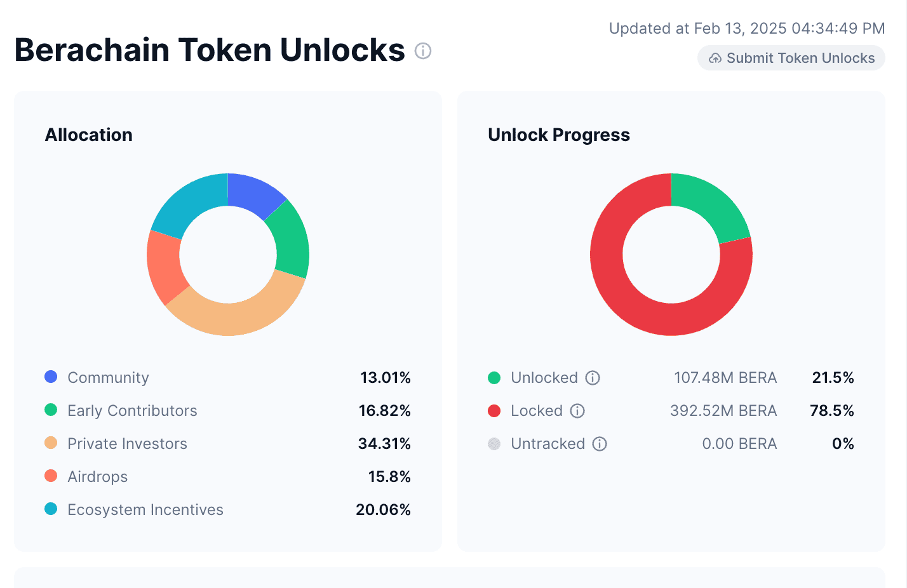Click the Updated at timestamp text
Image resolution: width=907 pixels, height=588 pixels.
click(746, 28)
